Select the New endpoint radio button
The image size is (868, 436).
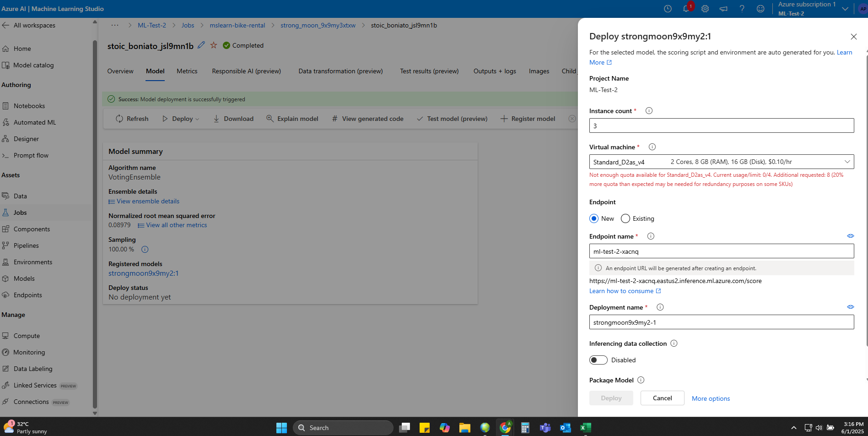594,218
